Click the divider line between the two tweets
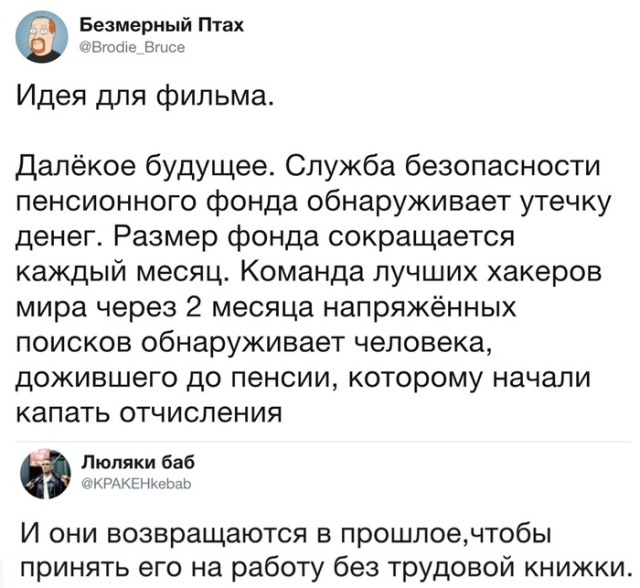This screenshot has height=588, width=640. pos(320,441)
